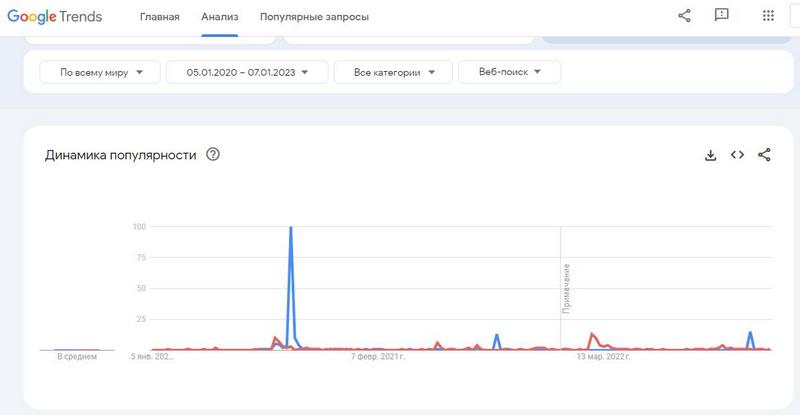Screen dimensions: 800x415
Task: Share the popularity dynamics chart
Action: coord(764,155)
